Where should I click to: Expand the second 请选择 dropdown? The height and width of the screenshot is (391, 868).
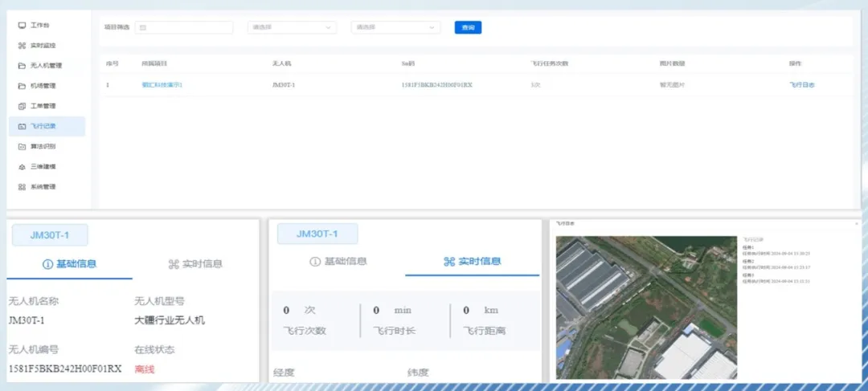(x=395, y=27)
